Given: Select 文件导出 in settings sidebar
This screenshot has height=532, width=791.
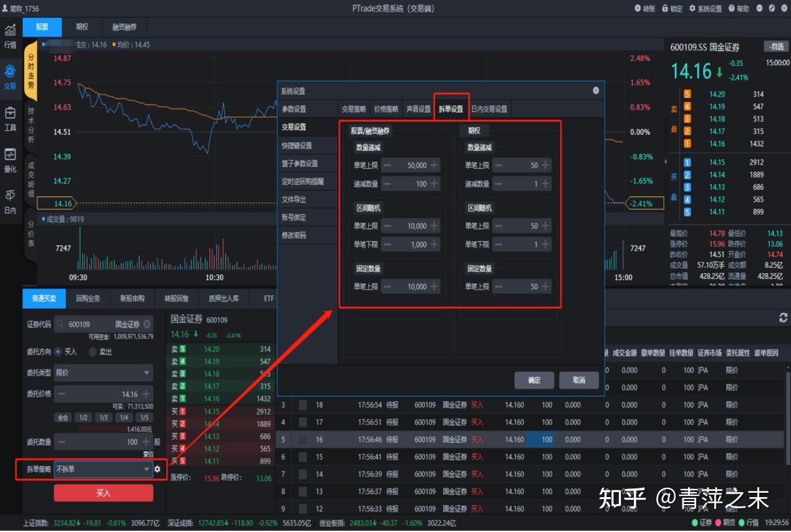Looking at the screenshot, I should pyautogui.click(x=307, y=199).
